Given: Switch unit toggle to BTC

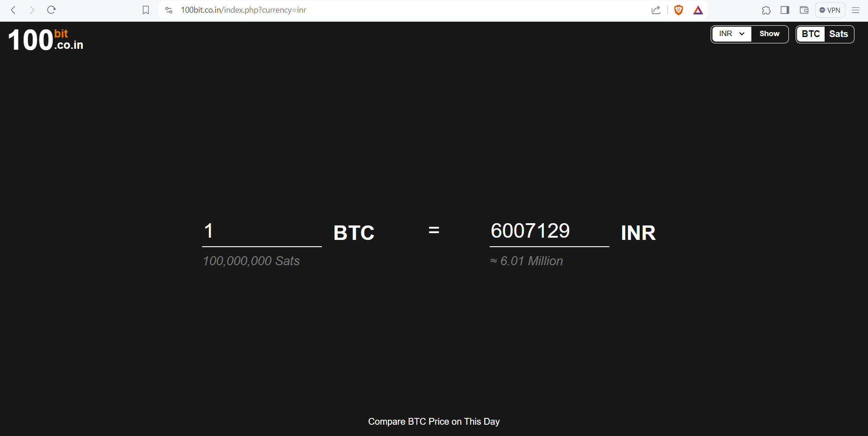Looking at the screenshot, I should pyautogui.click(x=811, y=34).
